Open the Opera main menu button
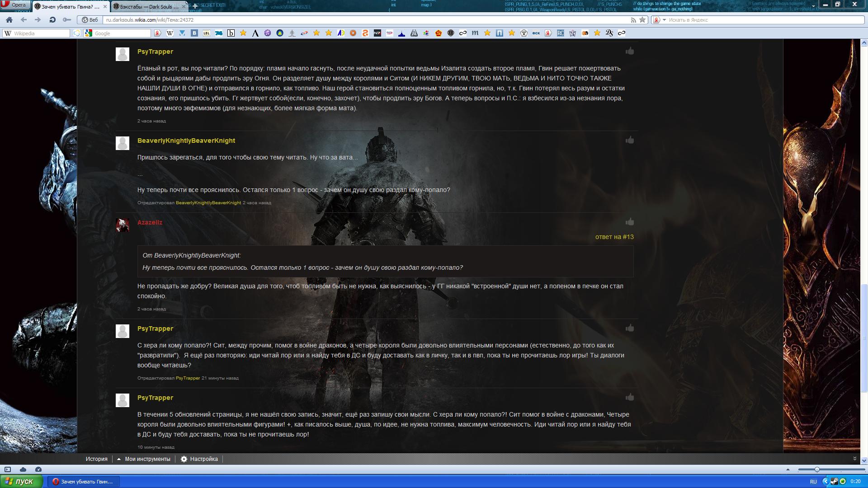This screenshot has height=488, width=868. 15,5
